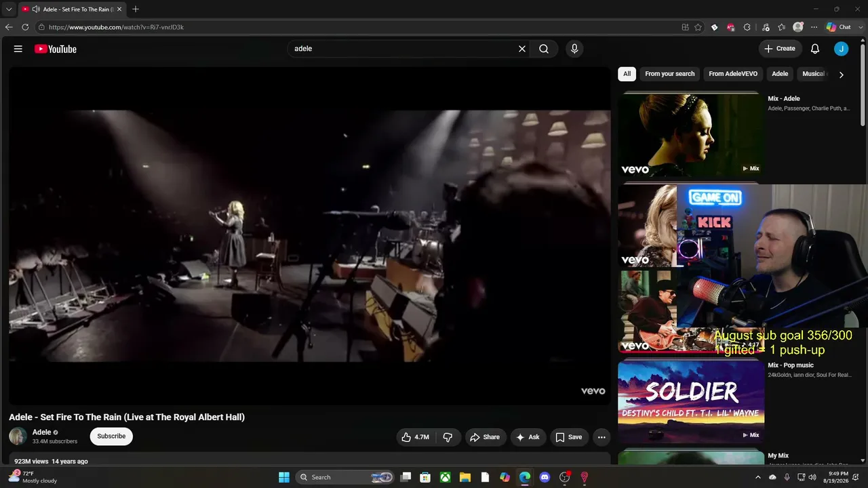868x488 pixels.
Task: Open the browser tab list dropdown
Action: pyautogui.click(x=9, y=9)
